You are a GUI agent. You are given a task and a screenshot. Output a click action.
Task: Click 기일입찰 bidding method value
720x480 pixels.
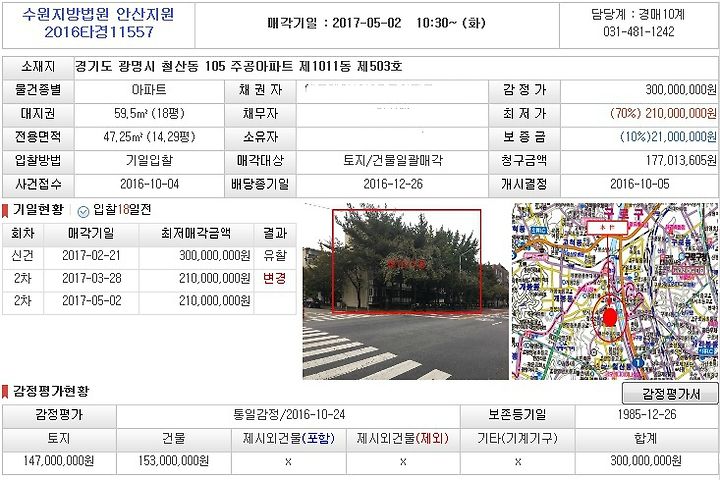click(149, 161)
